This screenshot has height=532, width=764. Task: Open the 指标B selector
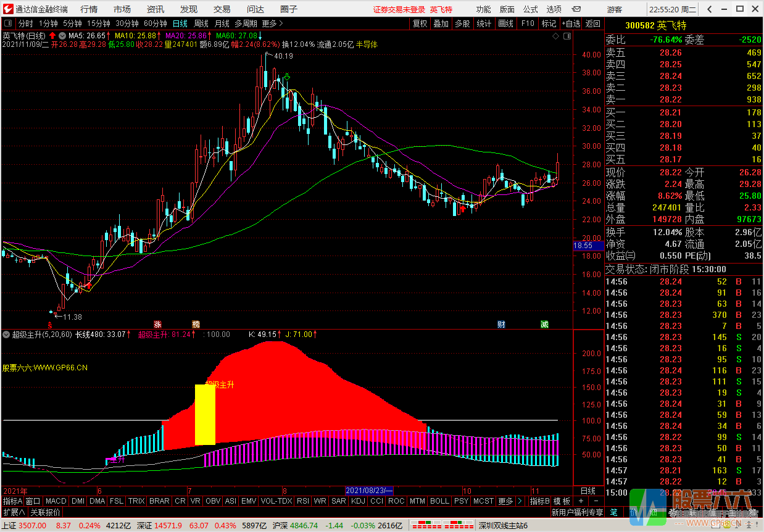coord(540,501)
